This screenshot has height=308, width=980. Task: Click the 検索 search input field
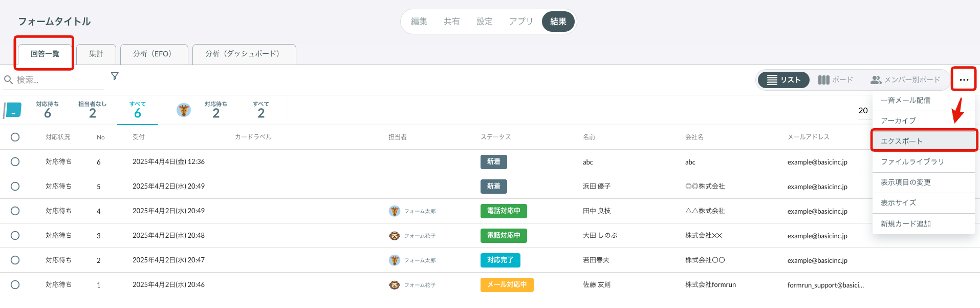pos(56,80)
